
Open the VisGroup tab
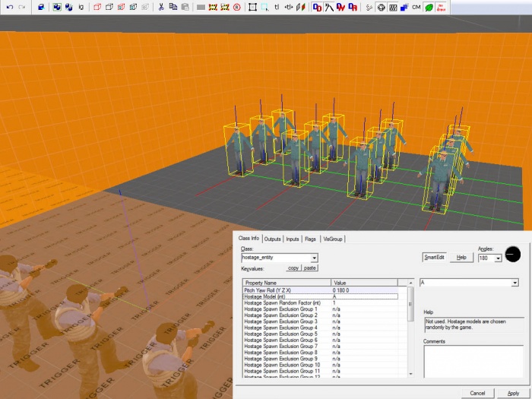point(333,239)
